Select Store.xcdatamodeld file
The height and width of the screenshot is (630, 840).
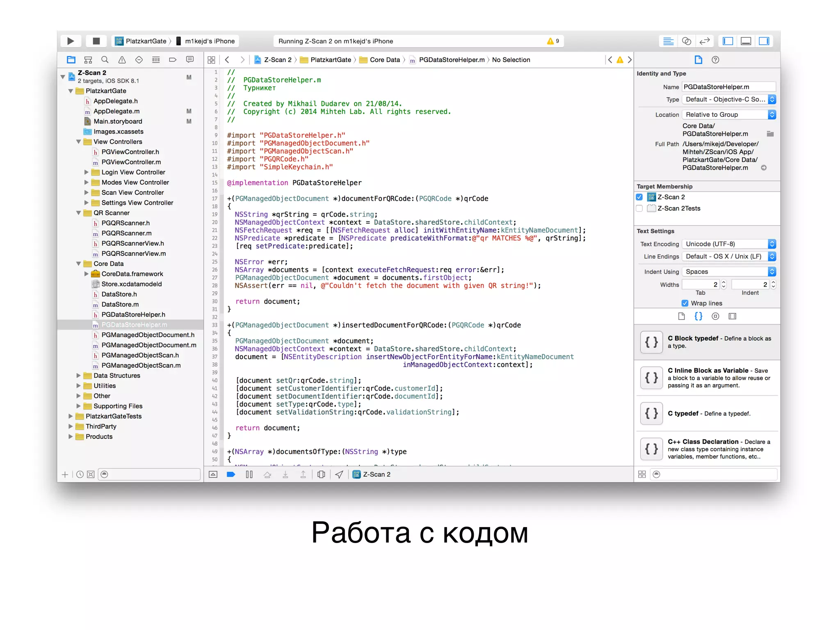(131, 284)
